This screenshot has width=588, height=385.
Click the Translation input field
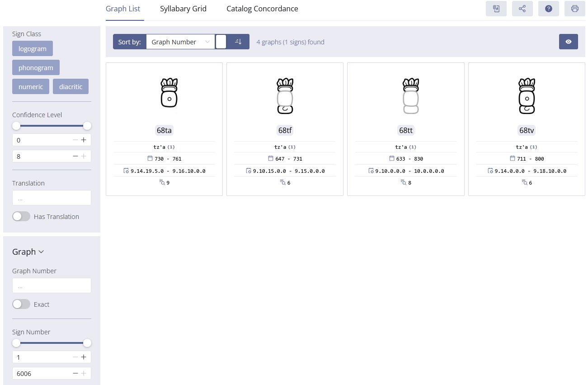52,198
